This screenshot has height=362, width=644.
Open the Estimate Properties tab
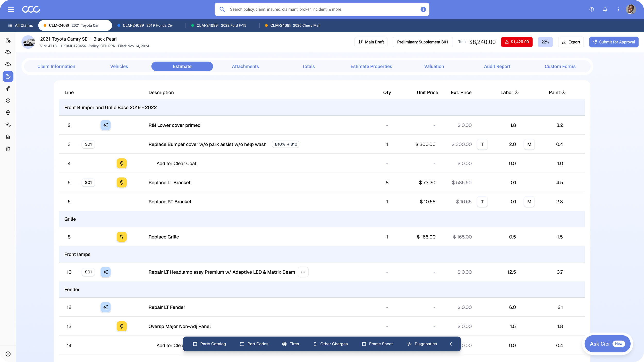[371, 66]
